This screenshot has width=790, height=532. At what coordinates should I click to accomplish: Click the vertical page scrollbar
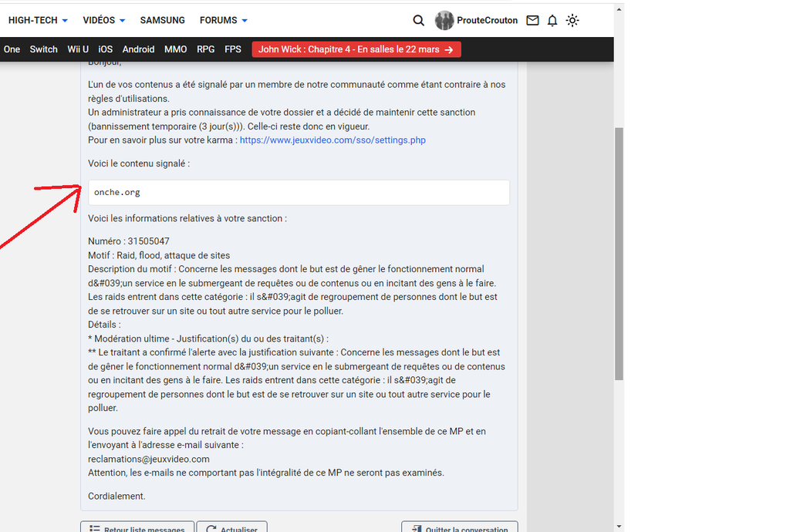point(619,254)
